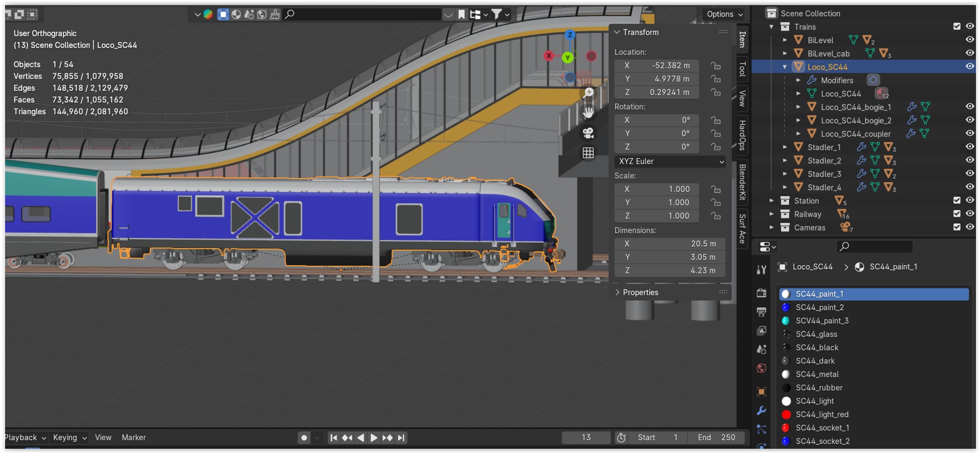Expand the Station collection arrow

click(x=772, y=200)
